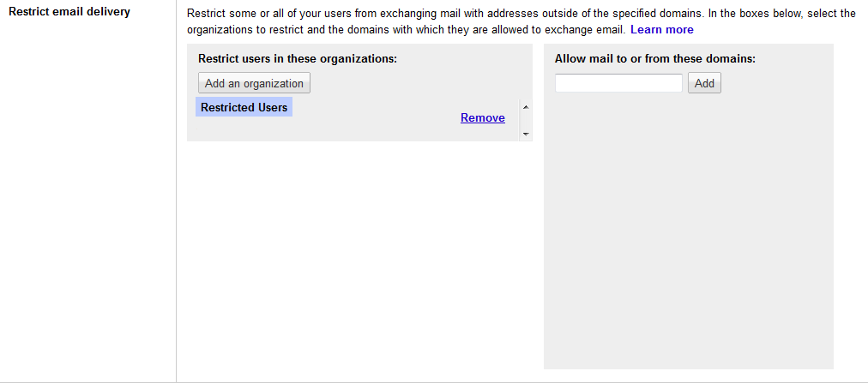
Task: Click the scroll down arrow in organizations list
Action: (x=526, y=135)
